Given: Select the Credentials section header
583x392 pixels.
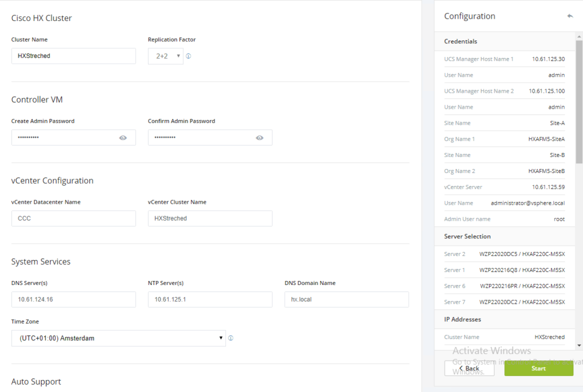Looking at the screenshot, I should pyautogui.click(x=506, y=41).
